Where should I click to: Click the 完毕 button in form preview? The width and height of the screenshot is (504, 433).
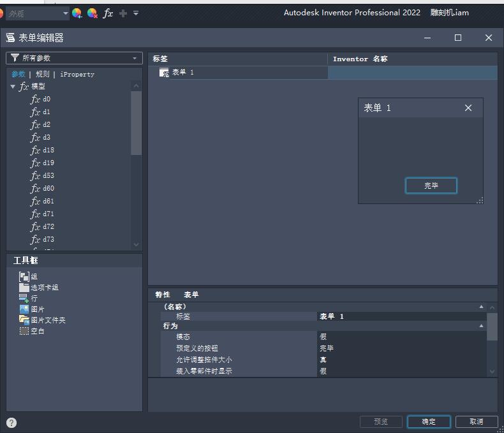point(431,186)
